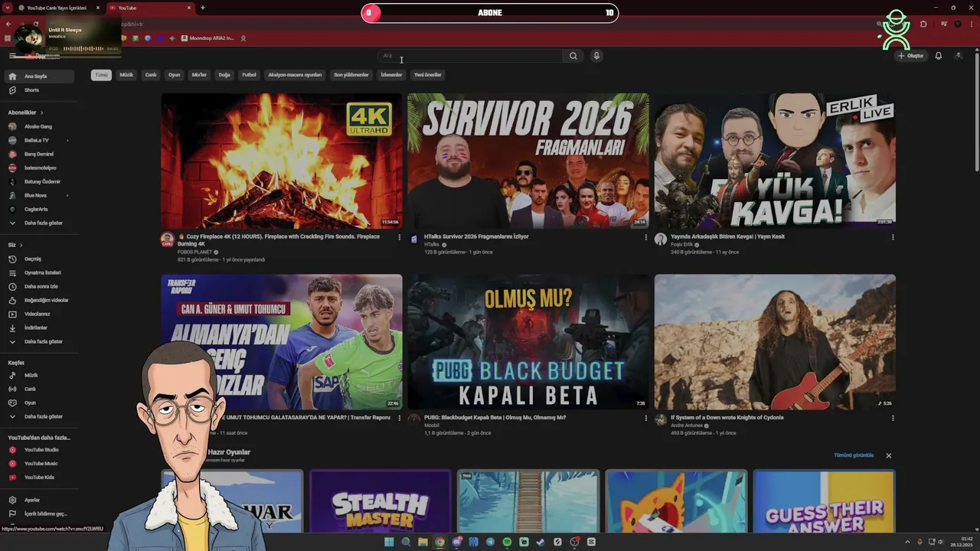Viewport: 980px width, 551px height.
Task: Reload the page with browser refresh
Action: tap(35, 24)
